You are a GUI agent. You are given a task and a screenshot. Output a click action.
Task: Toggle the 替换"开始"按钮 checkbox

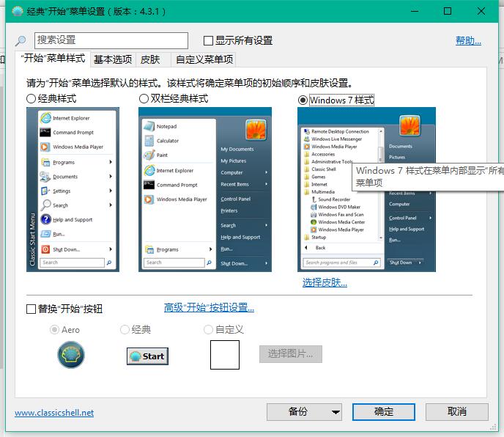pos(31,309)
